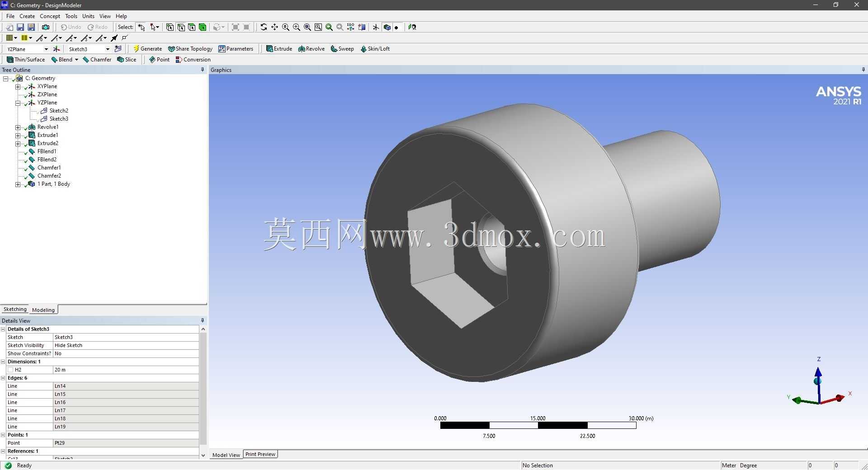Click the Sketch Visibility Hide Sketch field

point(126,345)
